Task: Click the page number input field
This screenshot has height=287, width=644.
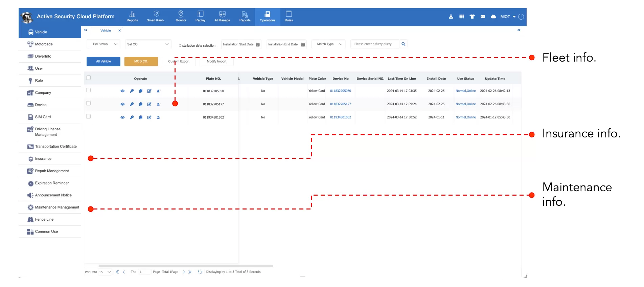Action: coord(144,272)
